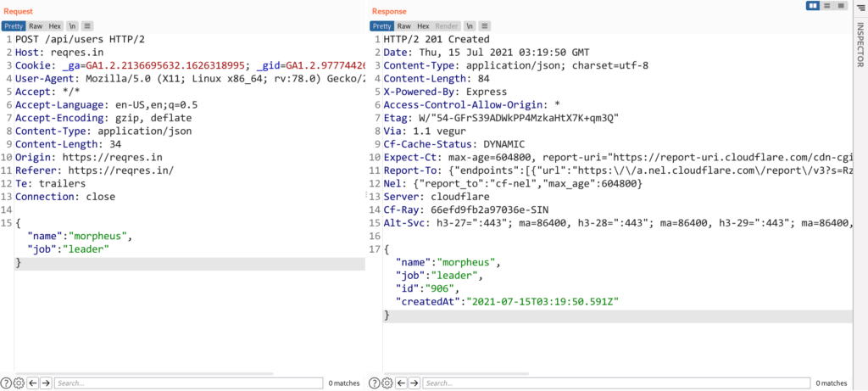Image resolution: width=868 pixels, height=391 pixels.
Task: Click the User-Agent header line
Action: click(x=190, y=79)
